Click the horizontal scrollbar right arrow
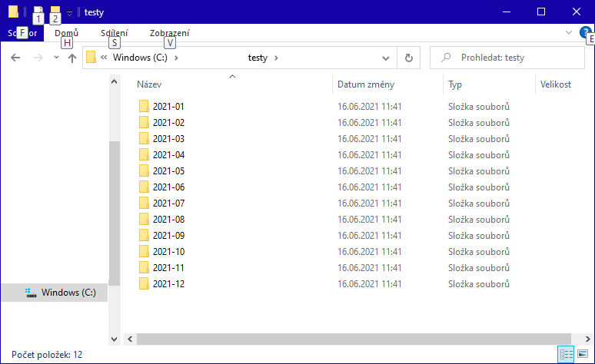Screen dimensions: 595x364 589,339
